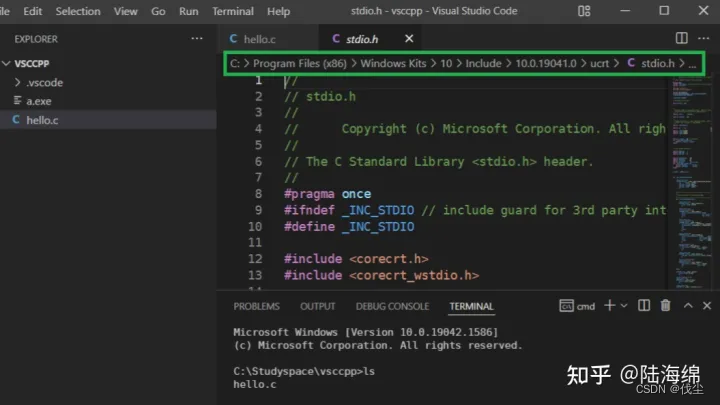Open the Terminal menu

pos(233,11)
